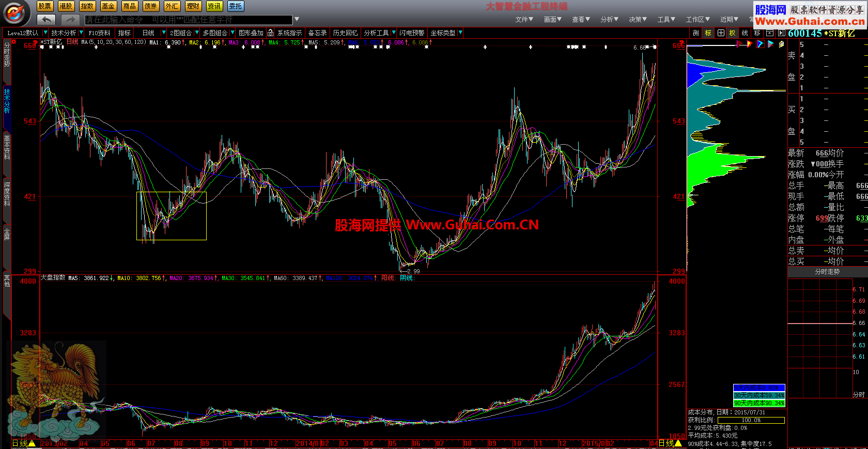Click the 股票 market button
The height and width of the screenshot is (449, 868).
[x=45, y=6]
